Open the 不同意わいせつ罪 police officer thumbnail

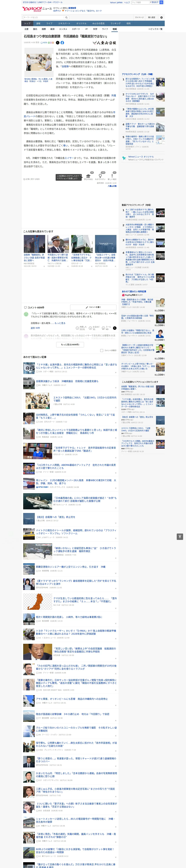coord(58,244)
